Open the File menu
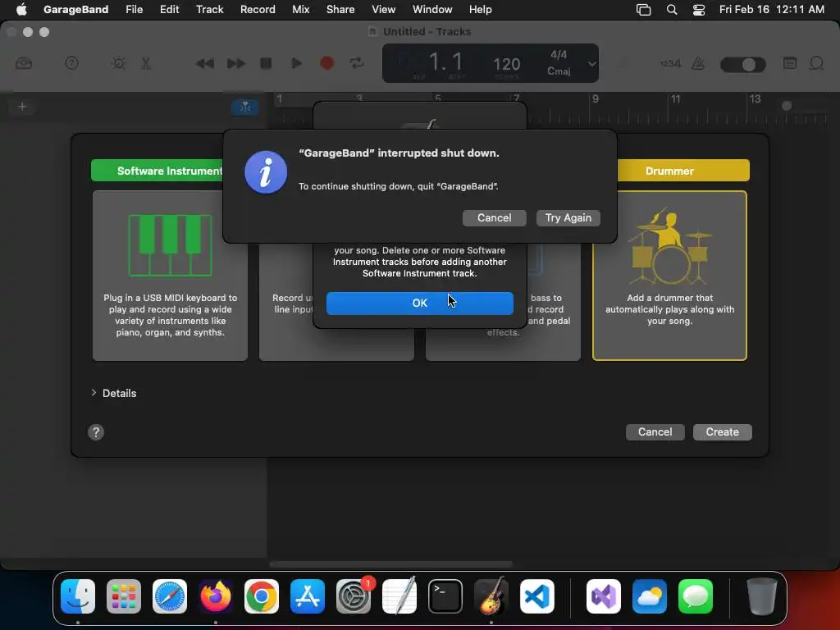The image size is (840, 630). coord(134,9)
